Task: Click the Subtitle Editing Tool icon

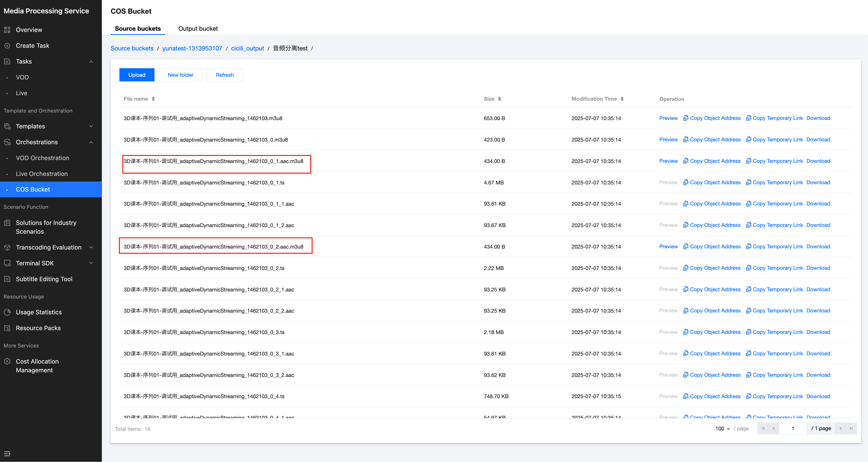Action: 7,279
